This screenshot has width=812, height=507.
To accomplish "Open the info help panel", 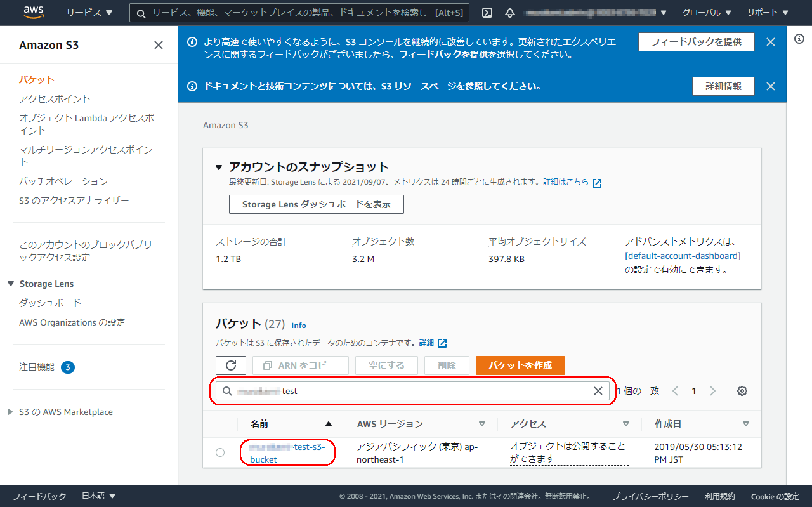I will [798, 38].
